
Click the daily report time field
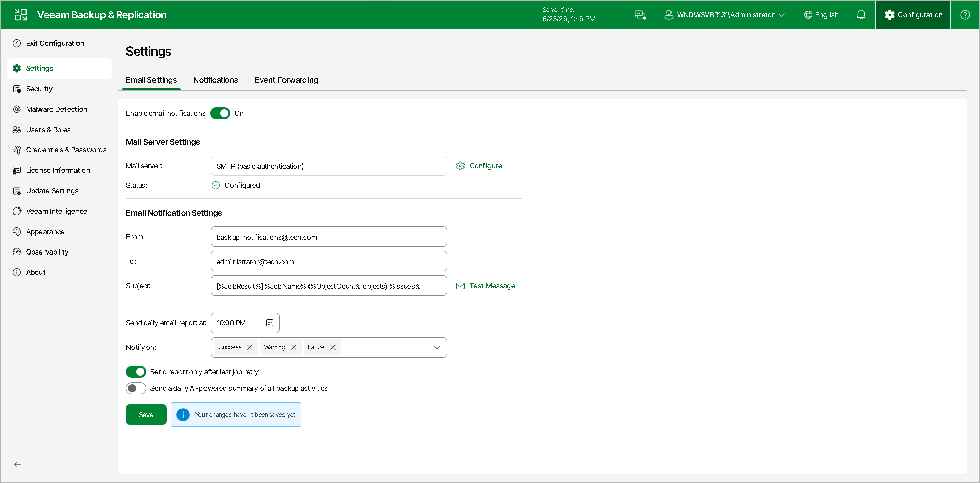click(x=245, y=323)
